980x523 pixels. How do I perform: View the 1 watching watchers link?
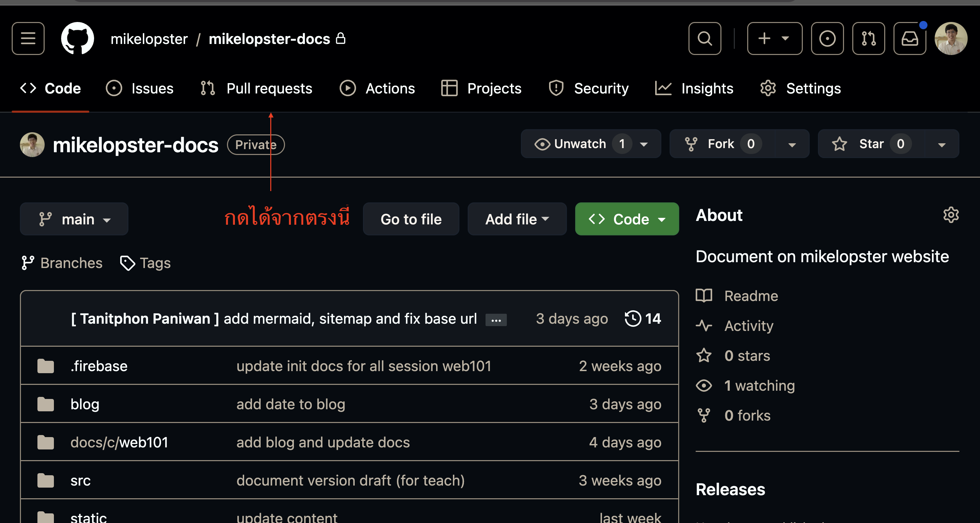(x=745, y=386)
